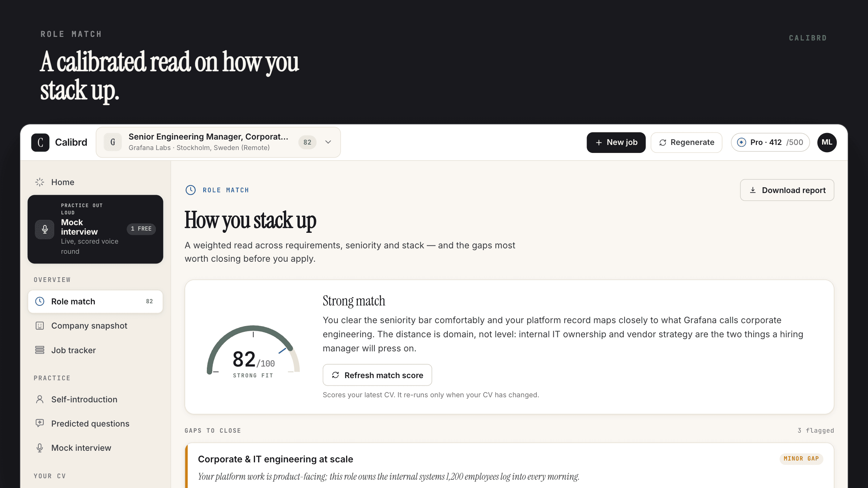The width and height of the screenshot is (868, 488).
Task: Download the role match report
Action: pyautogui.click(x=787, y=190)
